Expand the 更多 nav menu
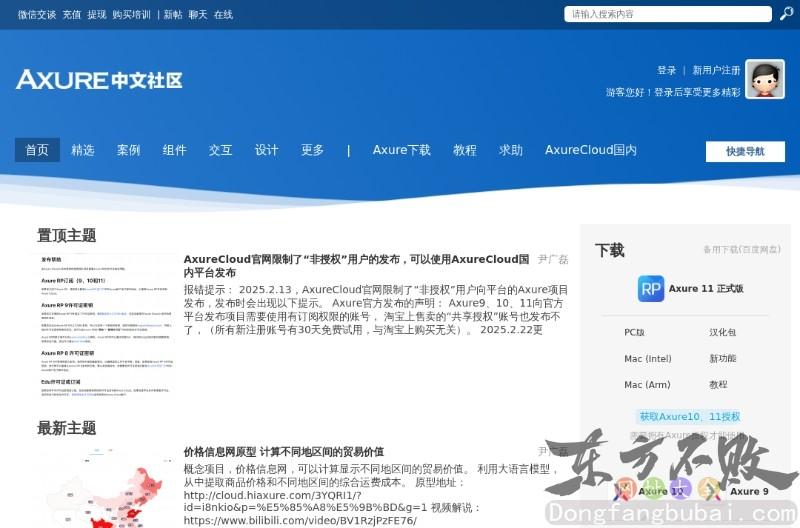Screen dimensions: 800x528 click(312, 150)
